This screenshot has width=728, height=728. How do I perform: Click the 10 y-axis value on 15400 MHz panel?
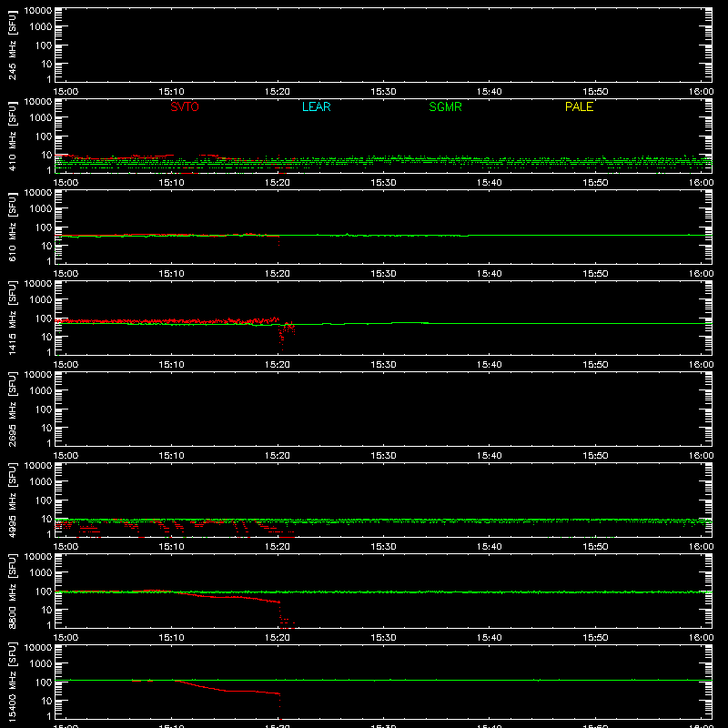[46, 701]
